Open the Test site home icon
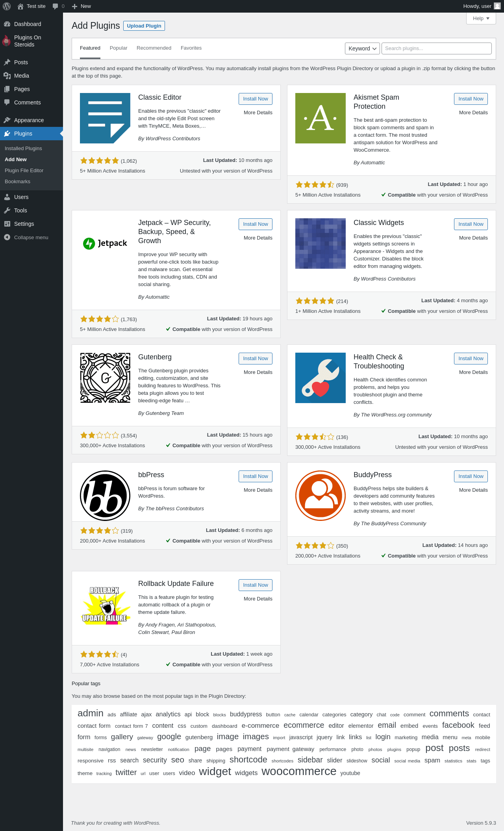Image resolution: width=504 pixels, height=831 pixels. 20,6
